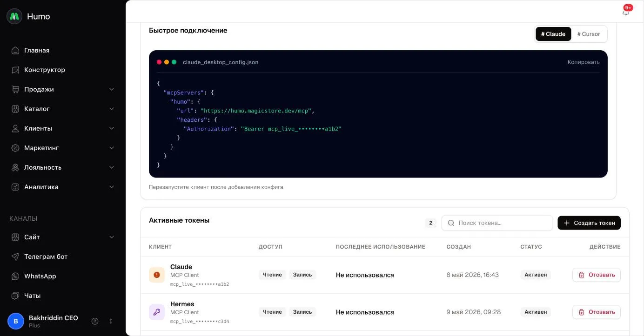The image size is (644, 336).
Task: Copy config with the Копировать button
Action: (x=584, y=62)
